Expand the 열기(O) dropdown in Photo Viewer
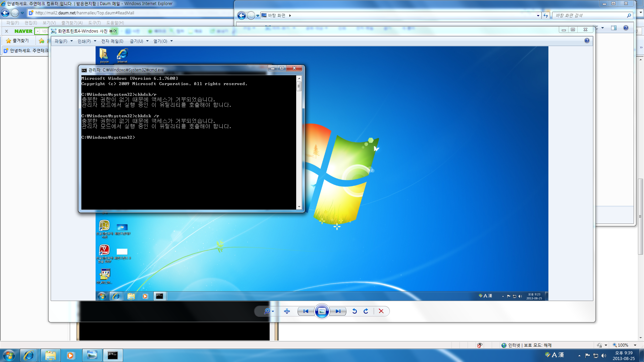Image resolution: width=644 pixels, height=362 pixels. [x=171, y=41]
